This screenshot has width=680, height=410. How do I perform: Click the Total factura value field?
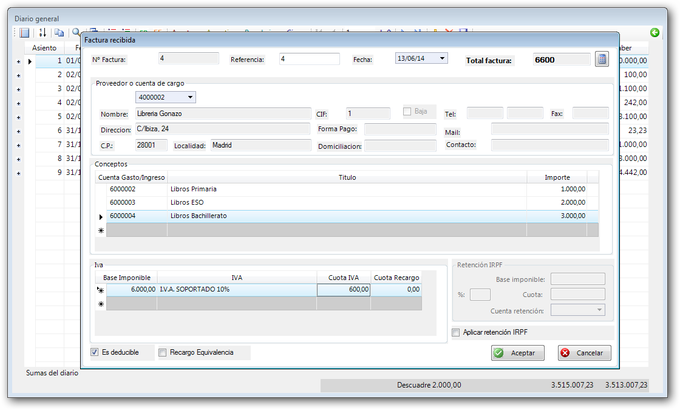point(562,60)
